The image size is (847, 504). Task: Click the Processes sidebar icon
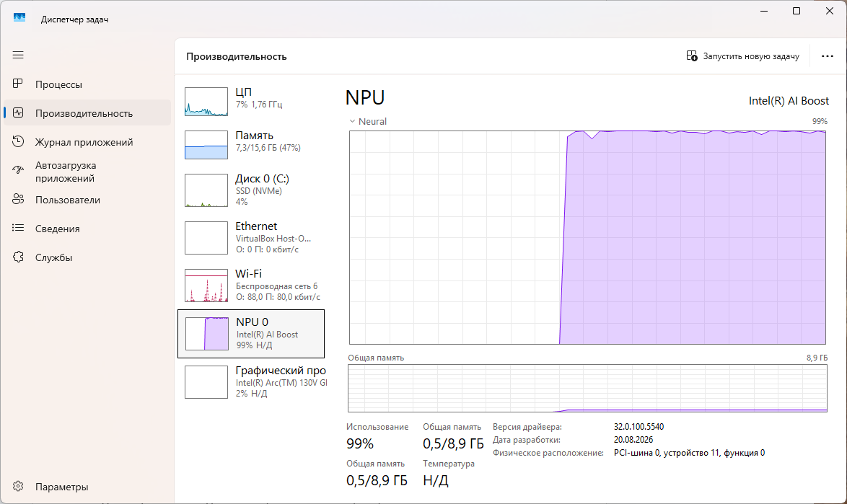coord(18,84)
